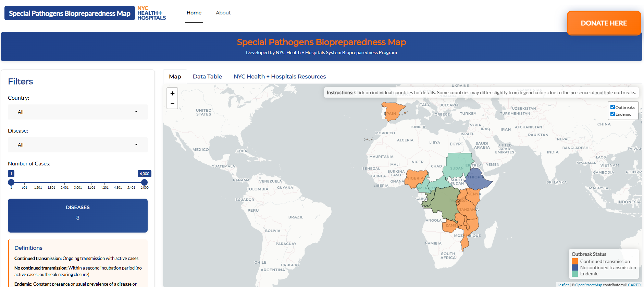Click the Filters heading
The image size is (644, 287).
(x=21, y=82)
